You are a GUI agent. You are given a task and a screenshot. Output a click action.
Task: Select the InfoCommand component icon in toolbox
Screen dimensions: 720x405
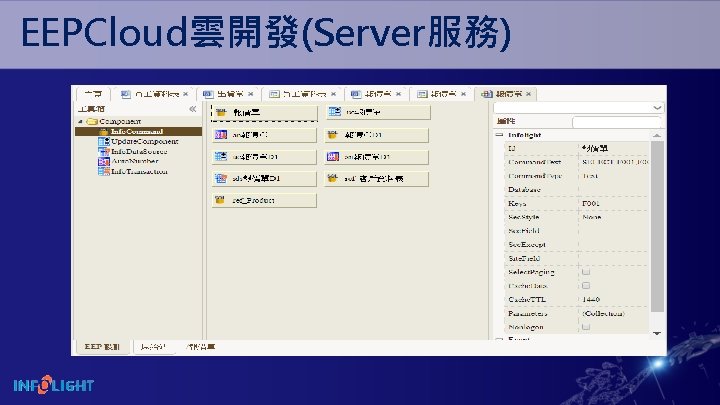tap(103, 132)
